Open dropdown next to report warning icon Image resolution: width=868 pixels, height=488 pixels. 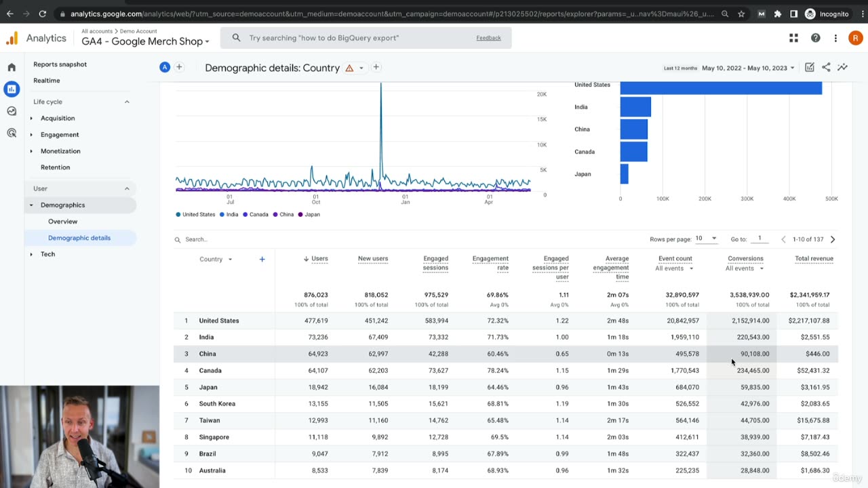pos(361,68)
